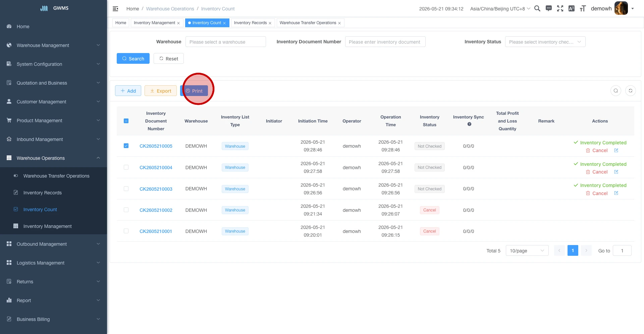The height and width of the screenshot is (334, 644).
Task: Mark CK2605210005 as Inventory Completed
Action: pyautogui.click(x=600, y=143)
